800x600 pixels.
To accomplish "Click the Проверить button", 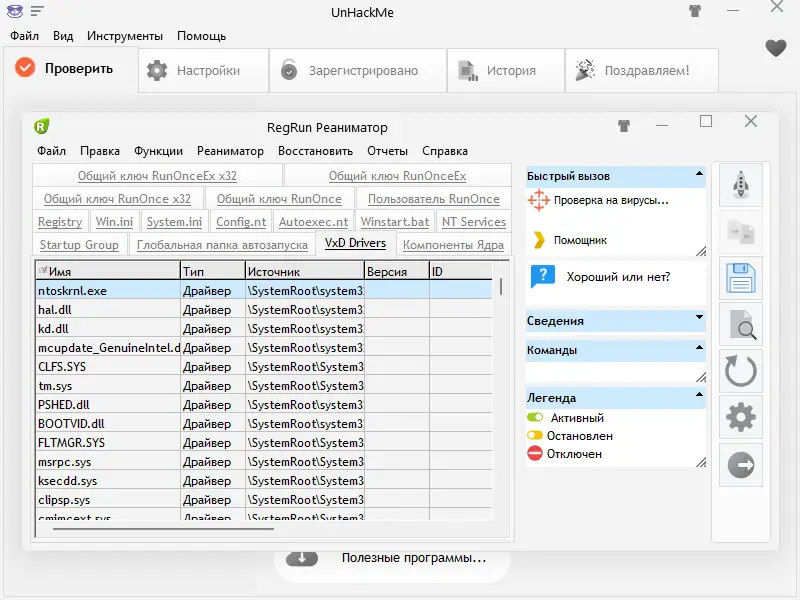I will [x=67, y=69].
